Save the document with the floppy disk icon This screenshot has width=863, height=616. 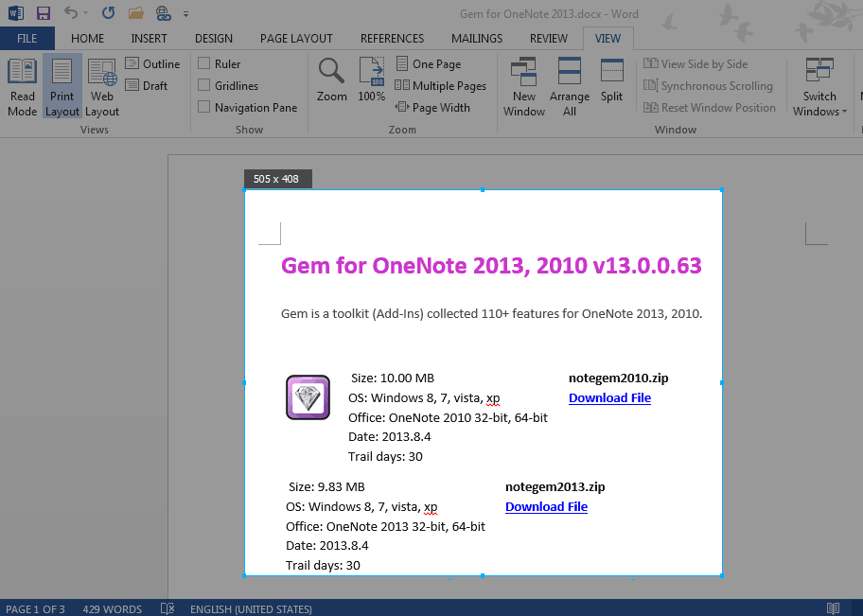point(43,13)
